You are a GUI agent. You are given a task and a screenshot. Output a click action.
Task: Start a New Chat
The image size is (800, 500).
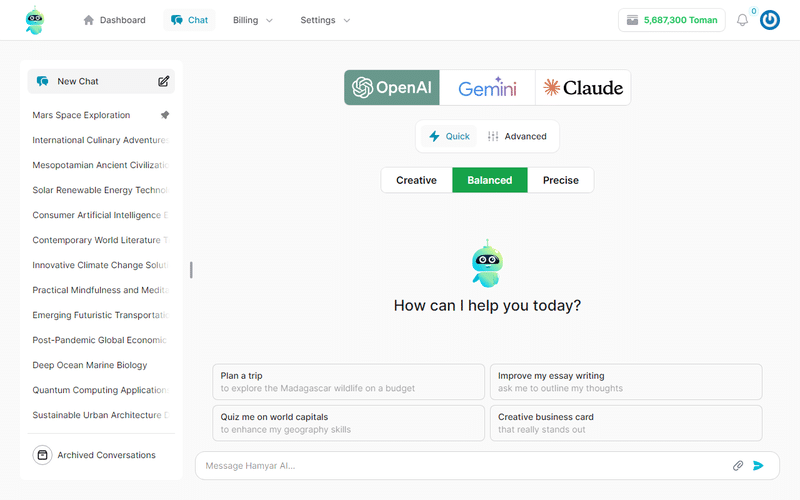click(x=101, y=81)
